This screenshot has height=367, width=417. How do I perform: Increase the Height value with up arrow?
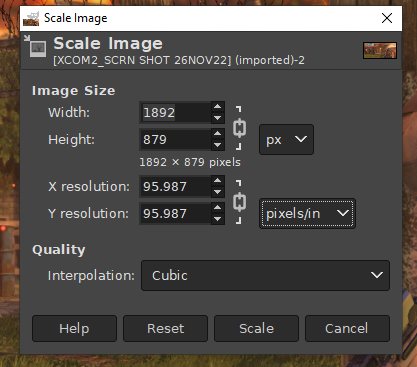pyautogui.click(x=218, y=134)
